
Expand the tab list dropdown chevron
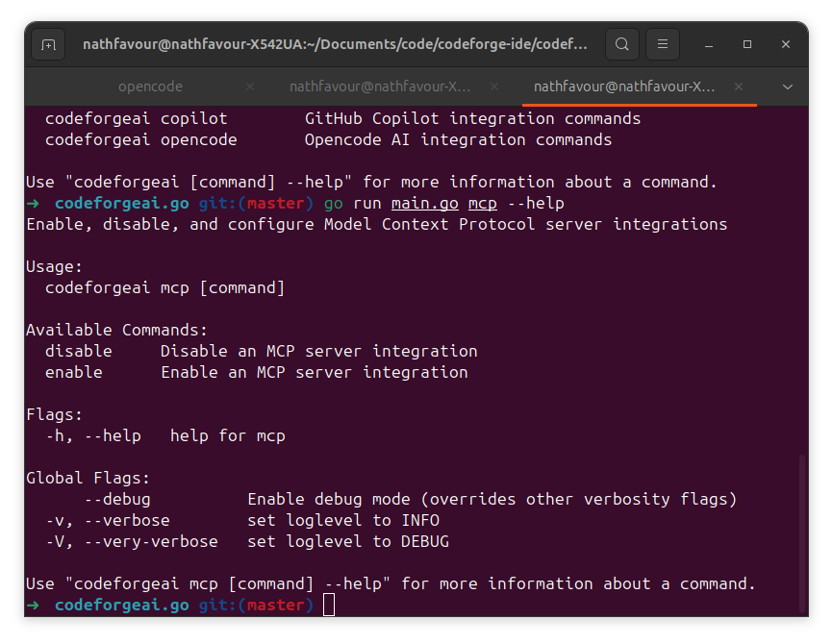[x=788, y=87]
